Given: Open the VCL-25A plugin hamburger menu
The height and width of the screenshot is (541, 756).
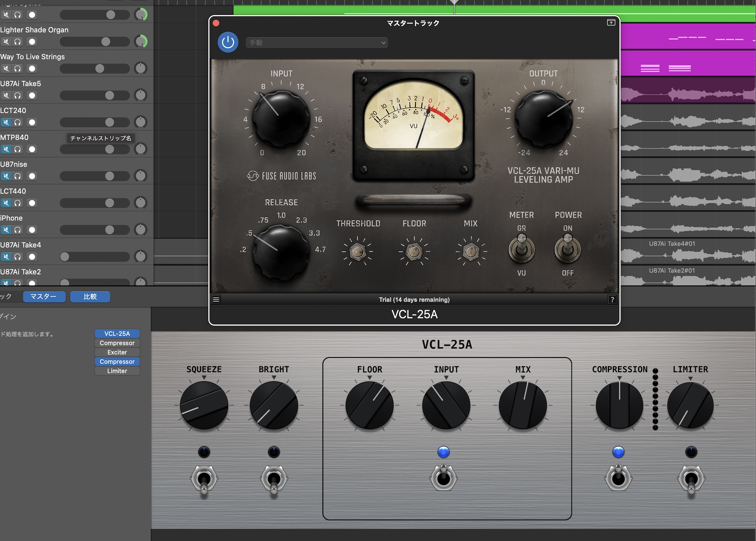Looking at the screenshot, I should (216, 300).
